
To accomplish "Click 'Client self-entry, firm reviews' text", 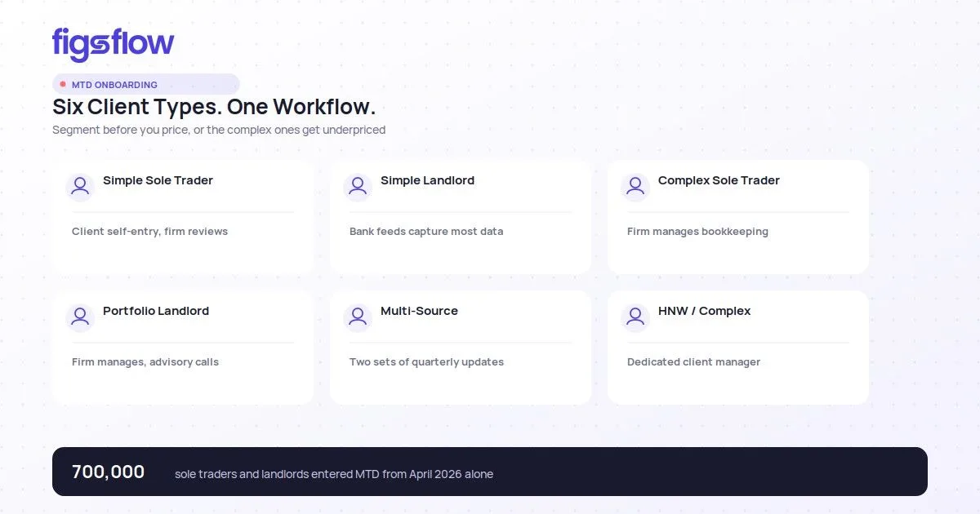I will click(x=149, y=232).
